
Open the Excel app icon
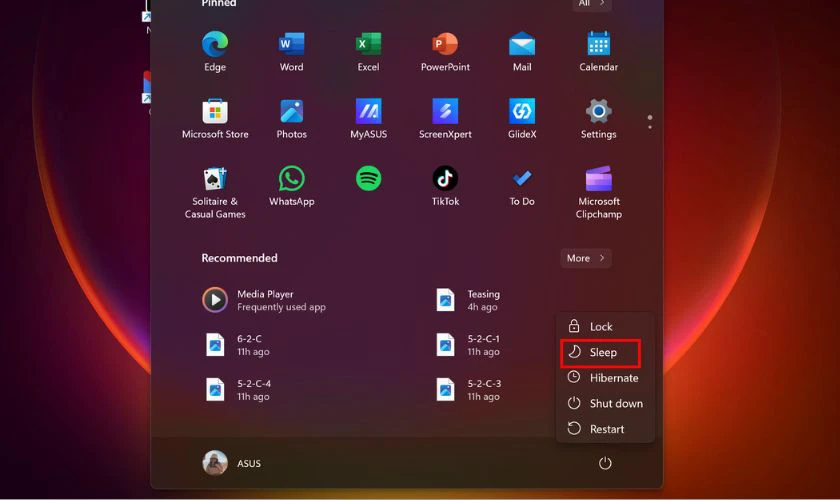coord(369,44)
